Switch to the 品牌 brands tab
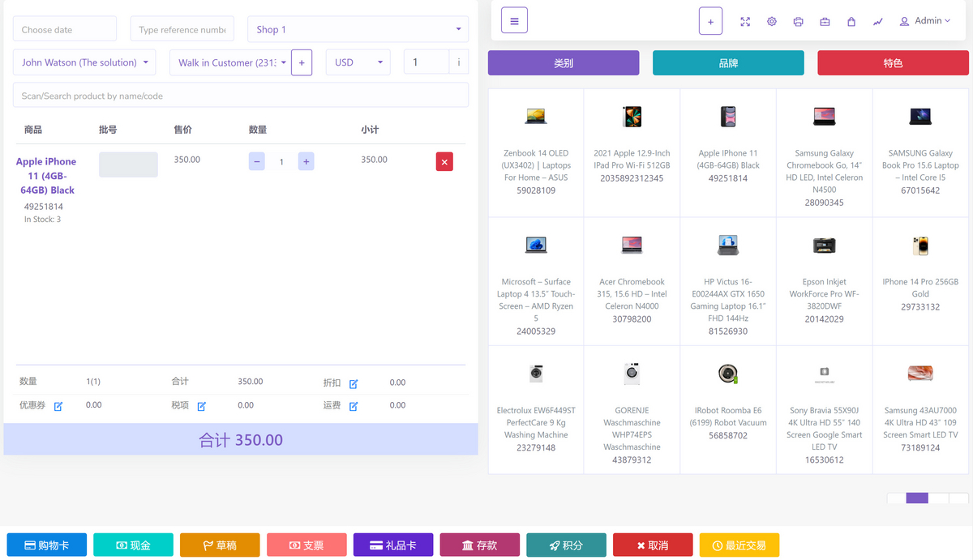The image size is (973, 560). [728, 63]
